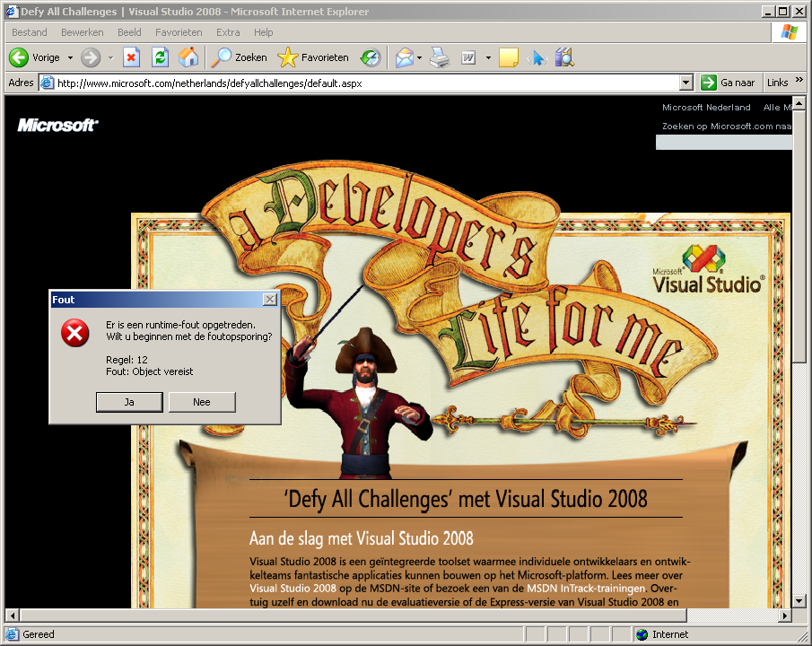812x646 pixels.
Task: Open the Favorieten star panel
Action: coord(313,57)
